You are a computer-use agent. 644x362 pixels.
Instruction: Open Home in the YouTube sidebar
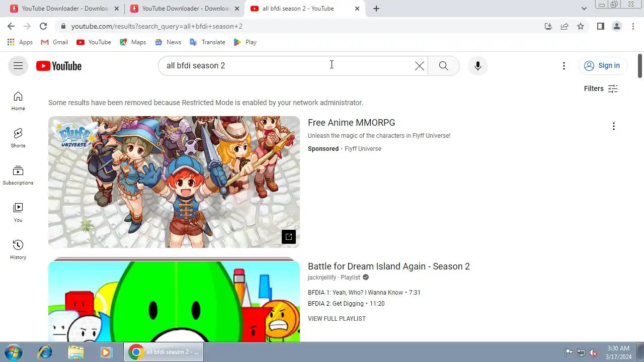point(18,101)
